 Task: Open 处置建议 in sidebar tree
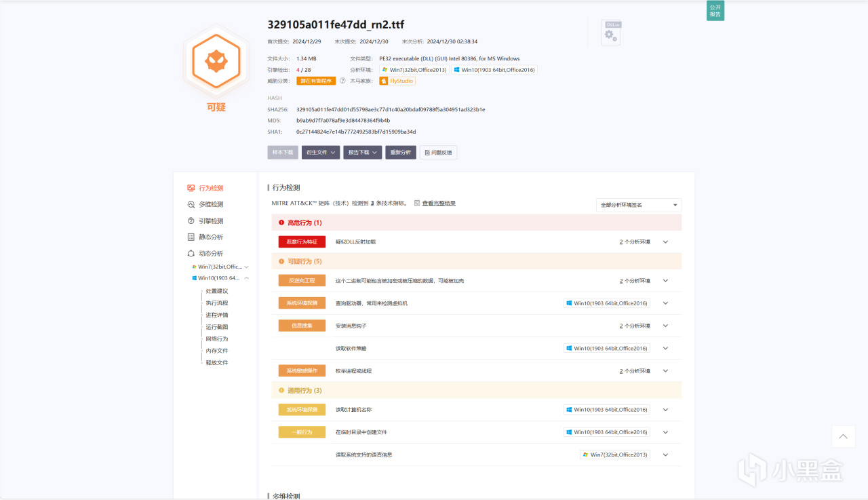pos(217,291)
